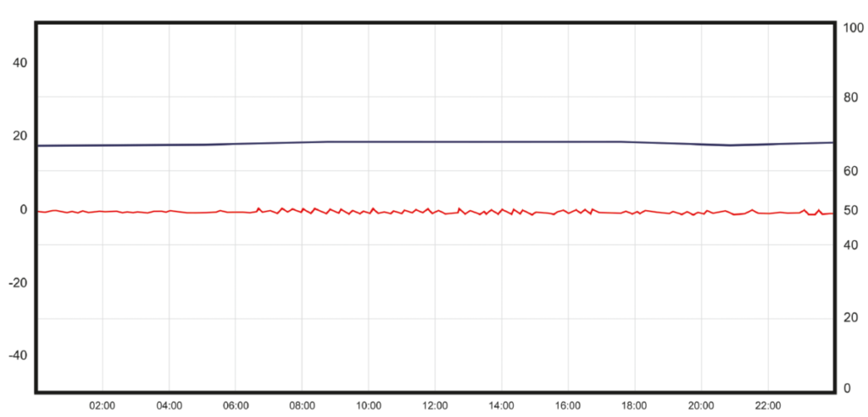Click the 14:00 time axis label
Screen dimensions: 868x417
[x=502, y=405]
